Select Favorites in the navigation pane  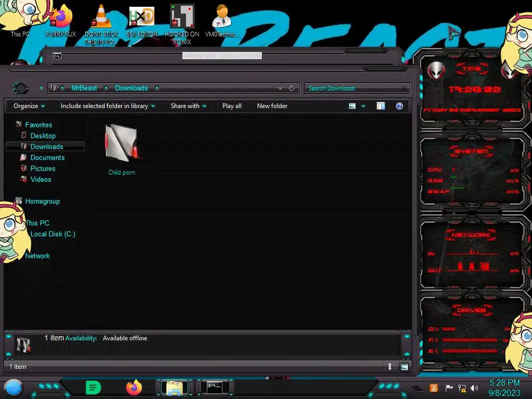click(38, 125)
